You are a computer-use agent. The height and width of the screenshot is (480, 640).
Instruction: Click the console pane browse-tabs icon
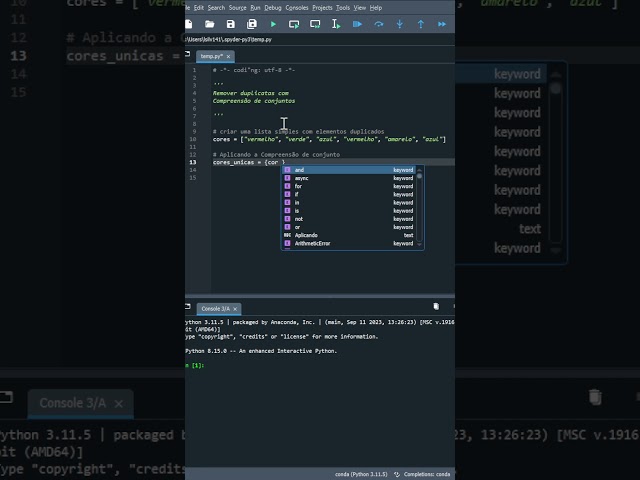(188, 307)
